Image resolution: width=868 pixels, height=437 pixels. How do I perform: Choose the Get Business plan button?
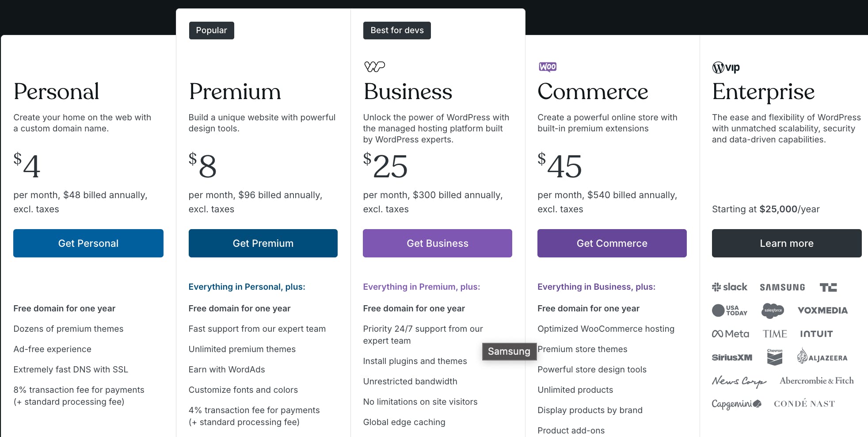[x=437, y=243]
